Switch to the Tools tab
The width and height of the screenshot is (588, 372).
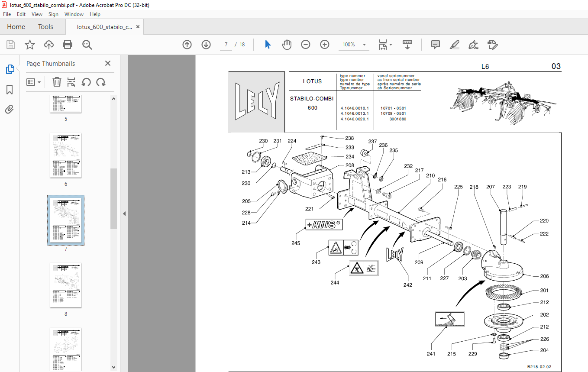pos(45,27)
